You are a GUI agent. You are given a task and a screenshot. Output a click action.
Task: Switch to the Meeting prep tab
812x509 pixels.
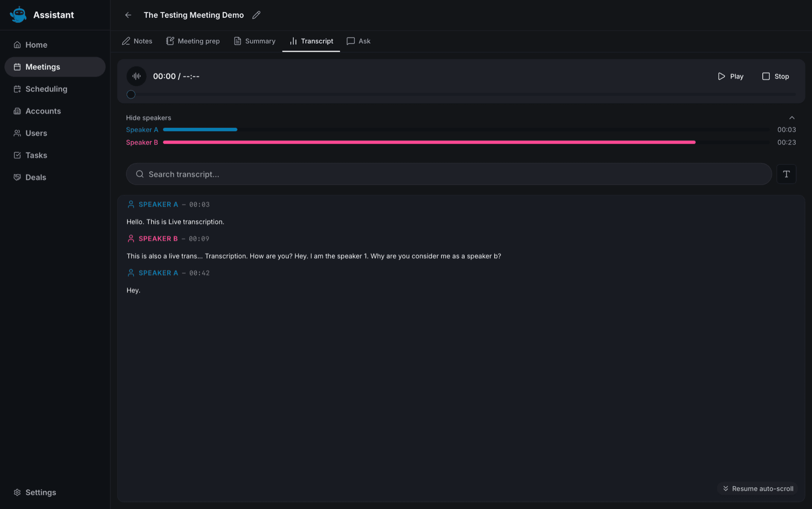pos(193,41)
